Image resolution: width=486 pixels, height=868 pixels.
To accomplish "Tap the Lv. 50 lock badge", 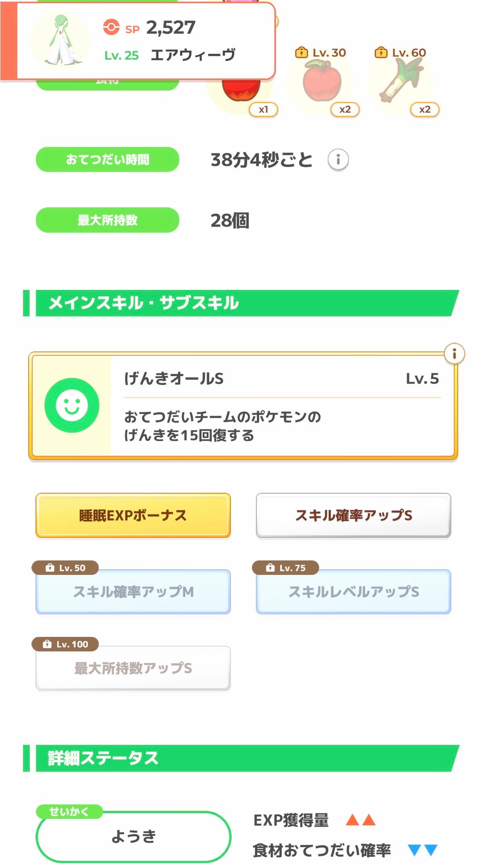I will tap(65, 568).
